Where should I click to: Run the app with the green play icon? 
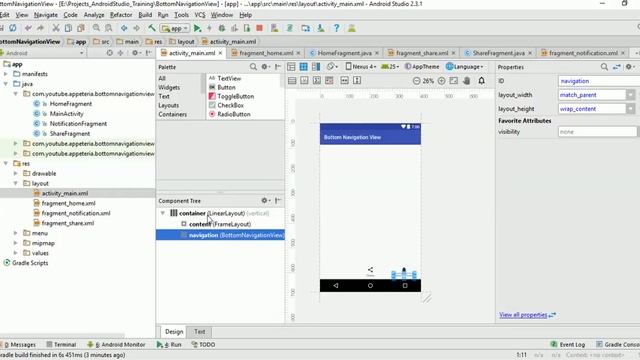click(x=198, y=28)
